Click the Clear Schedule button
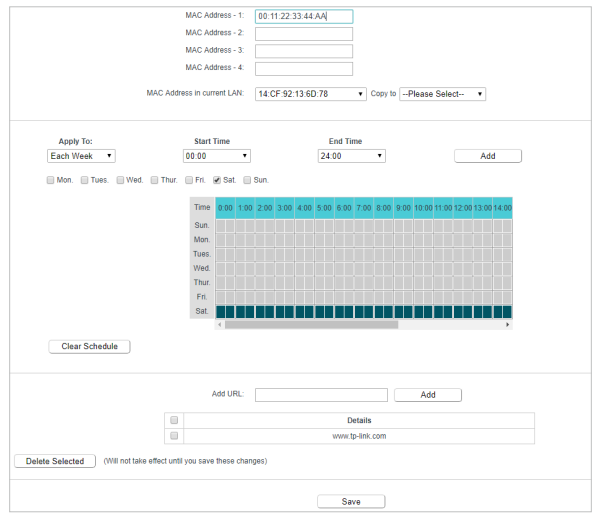 point(89,346)
